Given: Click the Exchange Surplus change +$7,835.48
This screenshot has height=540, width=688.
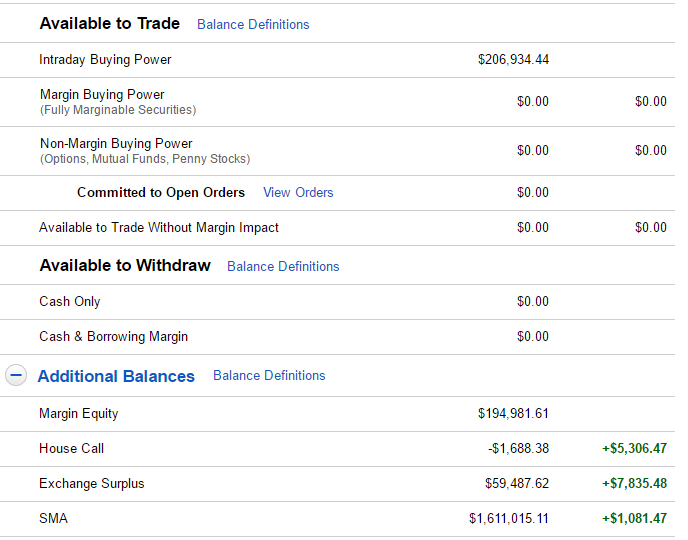Looking at the screenshot, I should [x=634, y=483].
